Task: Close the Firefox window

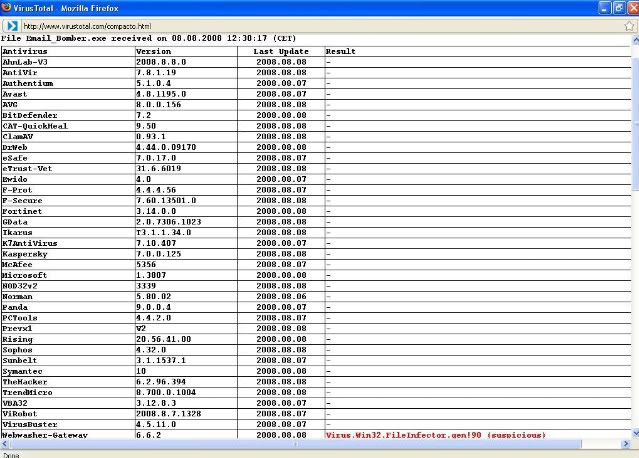Action: [633, 8]
